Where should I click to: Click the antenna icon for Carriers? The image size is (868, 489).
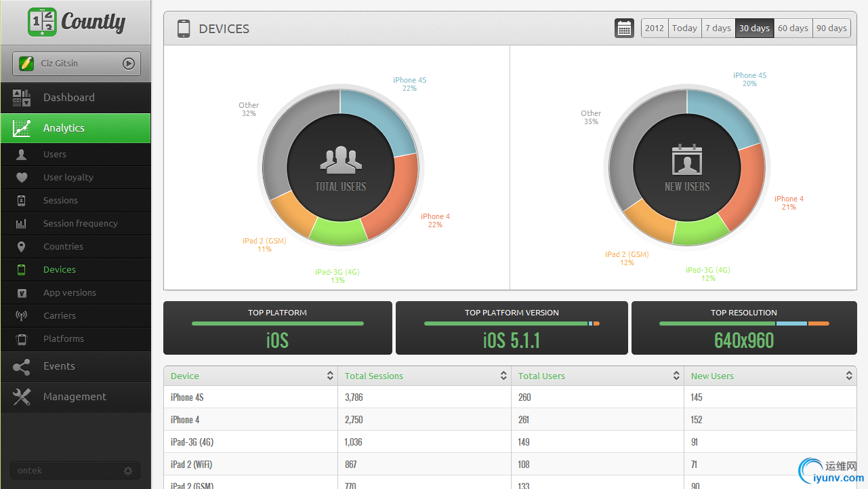(22, 316)
